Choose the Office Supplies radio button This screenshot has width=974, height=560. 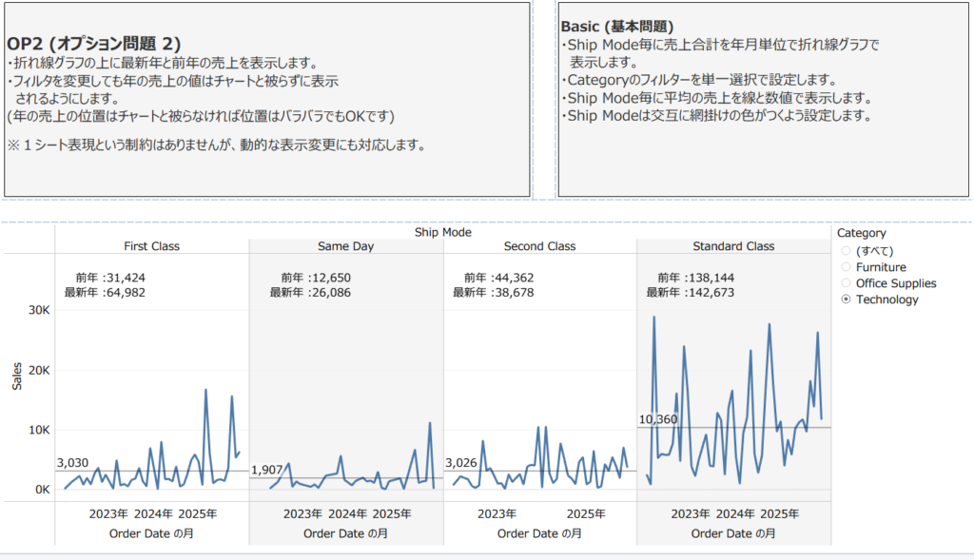[x=847, y=283]
